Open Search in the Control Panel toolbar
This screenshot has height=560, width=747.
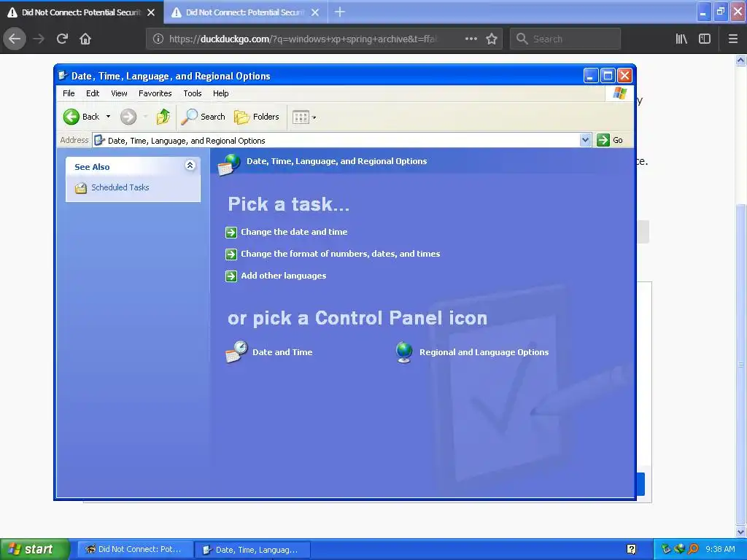[204, 117]
